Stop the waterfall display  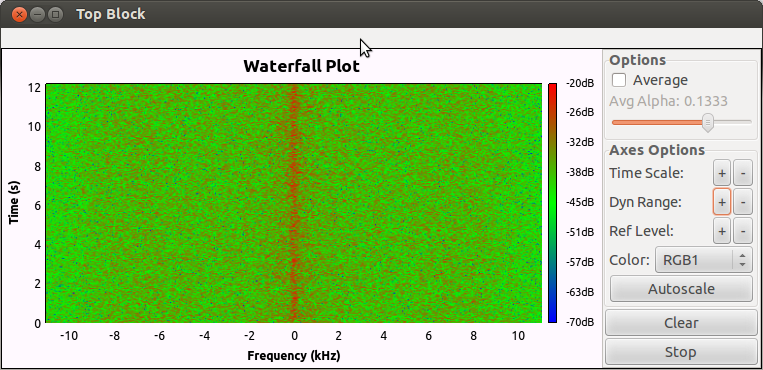coord(681,352)
